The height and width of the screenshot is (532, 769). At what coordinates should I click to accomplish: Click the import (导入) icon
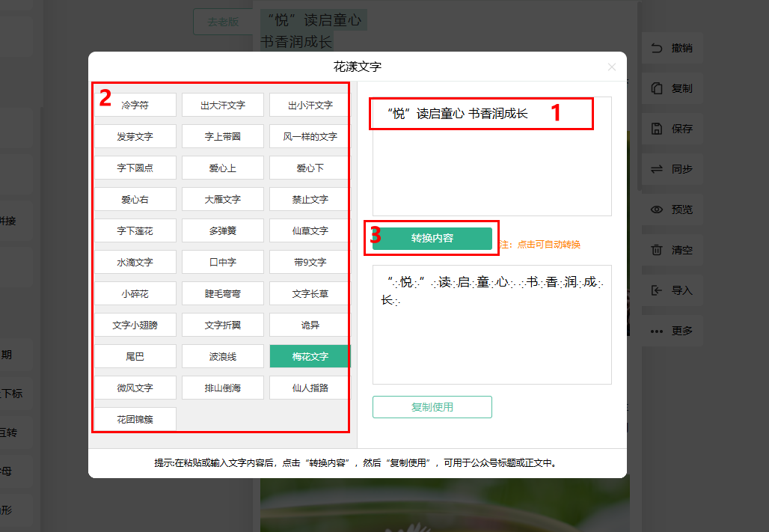(x=657, y=290)
